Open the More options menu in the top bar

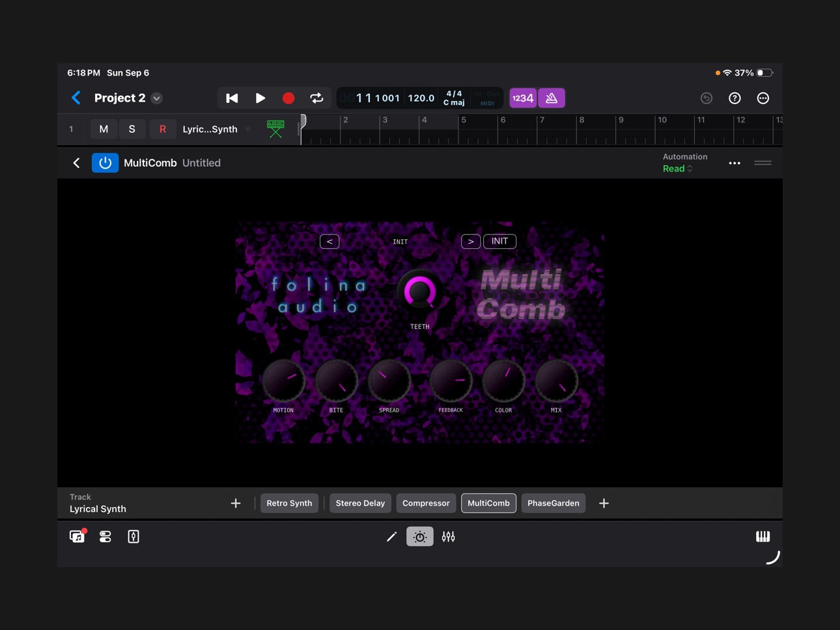(763, 98)
